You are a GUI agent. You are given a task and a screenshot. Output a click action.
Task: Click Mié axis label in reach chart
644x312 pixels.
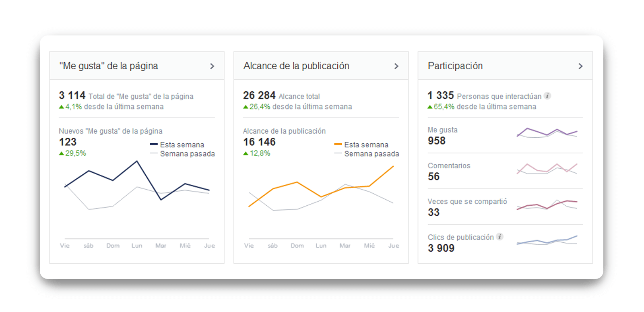(x=369, y=246)
